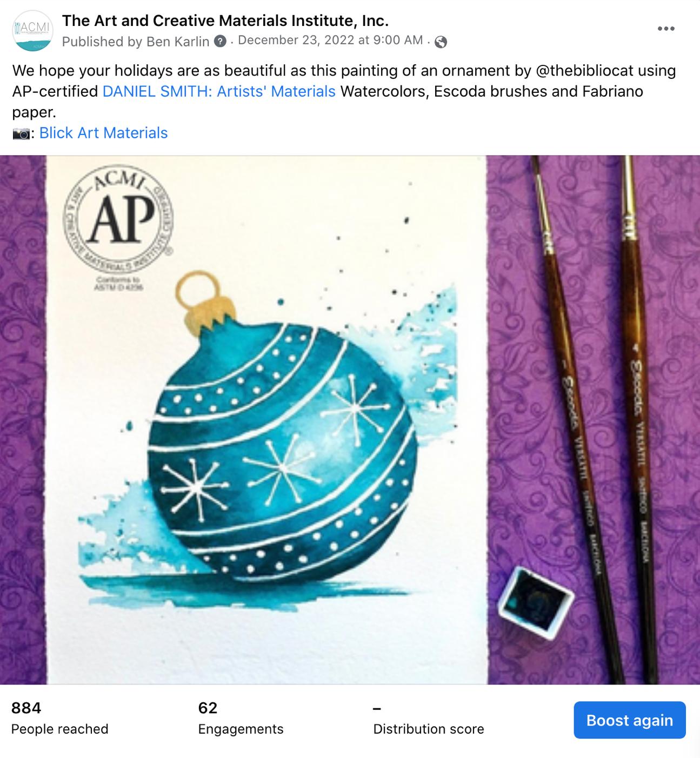Open the teal ornament painting image
The height and width of the screenshot is (758, 700).
(x=350, y=420)
